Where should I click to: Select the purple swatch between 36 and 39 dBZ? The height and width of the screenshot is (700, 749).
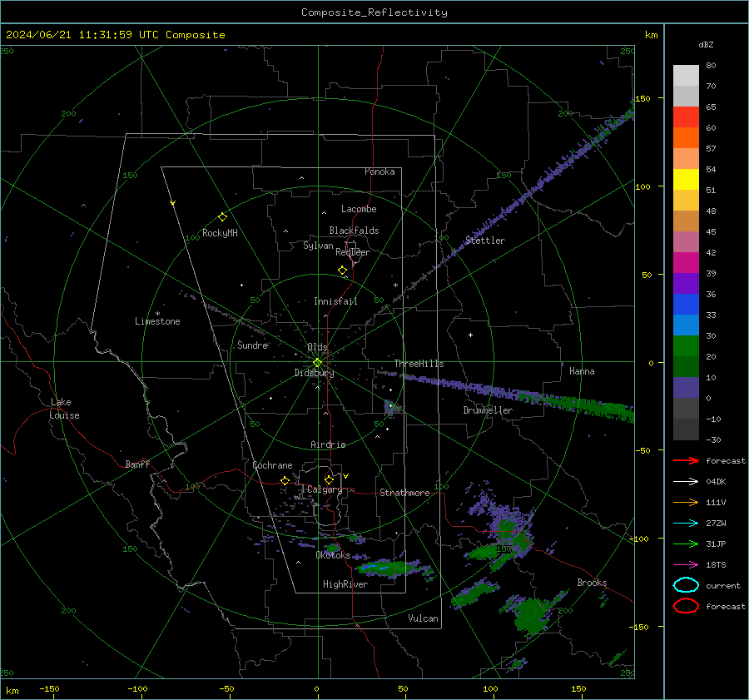(686, 283)
